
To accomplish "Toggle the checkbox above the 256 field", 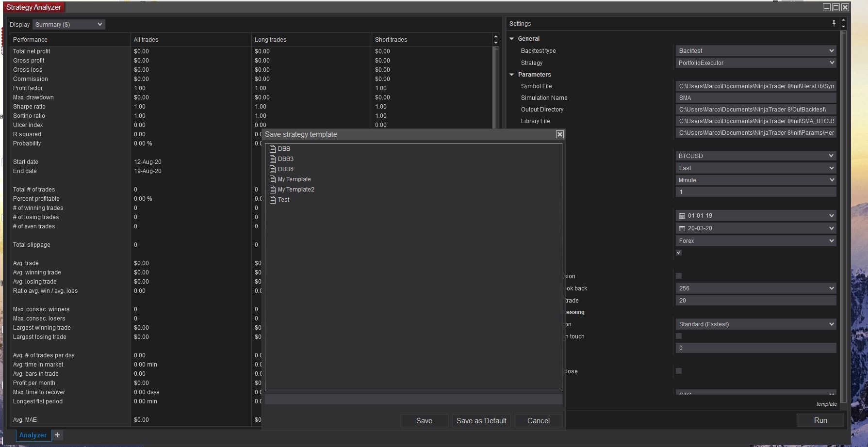I will coord(679,276).
